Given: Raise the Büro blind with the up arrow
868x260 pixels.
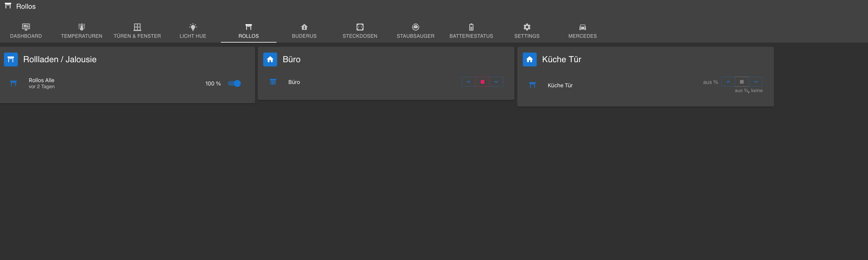Looking at the screenshot, I should (x=468, y=82).
